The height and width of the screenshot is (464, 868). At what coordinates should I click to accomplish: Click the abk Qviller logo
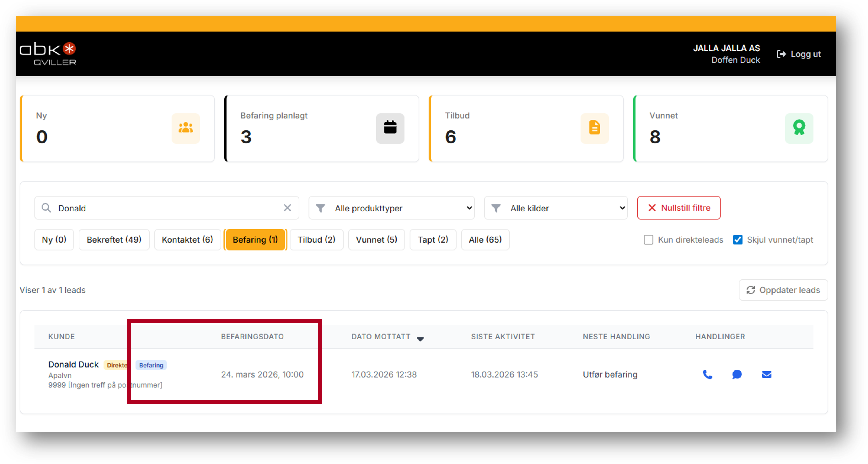[48, 54]
